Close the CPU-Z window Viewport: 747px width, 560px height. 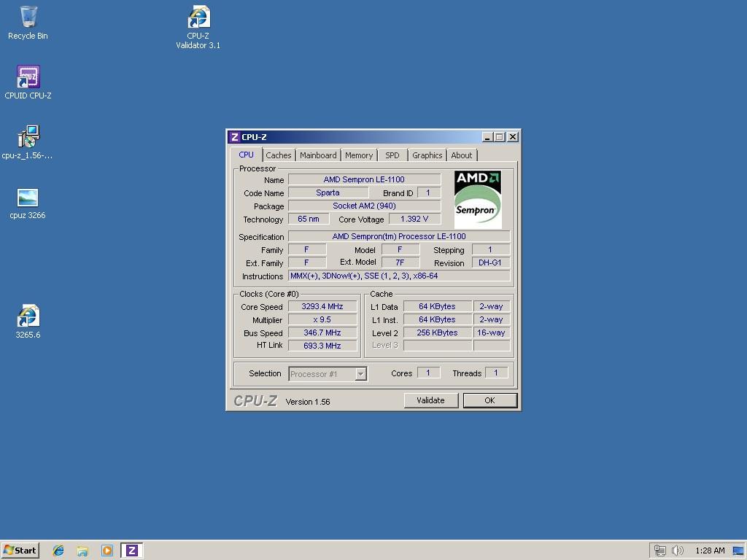(x=513, y=137)
